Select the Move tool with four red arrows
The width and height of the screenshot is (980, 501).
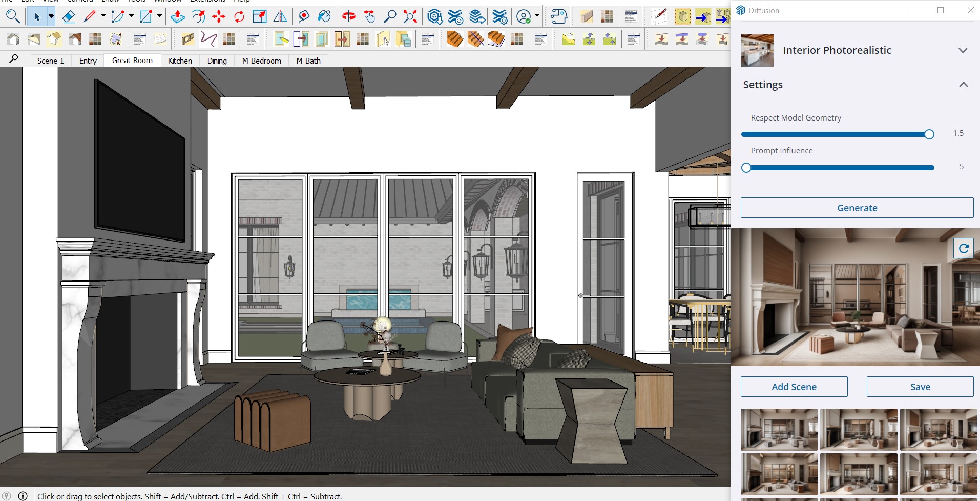(x=219, y=17)
